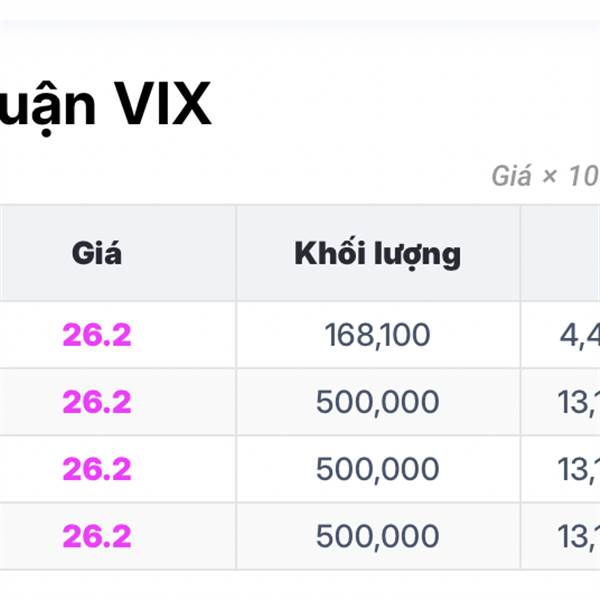
Task: Click the 500,000 volume in third row
Action: point(378,469)
